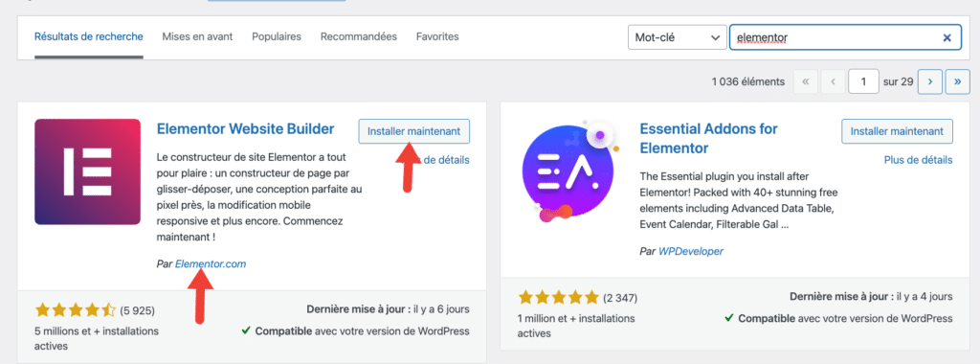Click the Elementor plugin logo icon
This screenshot has width=980, height=364.
tap(87, 171)
